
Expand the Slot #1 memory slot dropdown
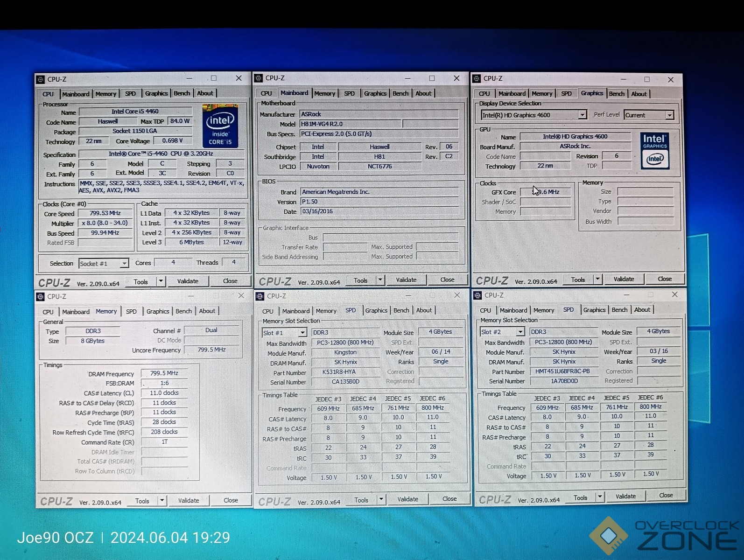[x=302, y=333]
